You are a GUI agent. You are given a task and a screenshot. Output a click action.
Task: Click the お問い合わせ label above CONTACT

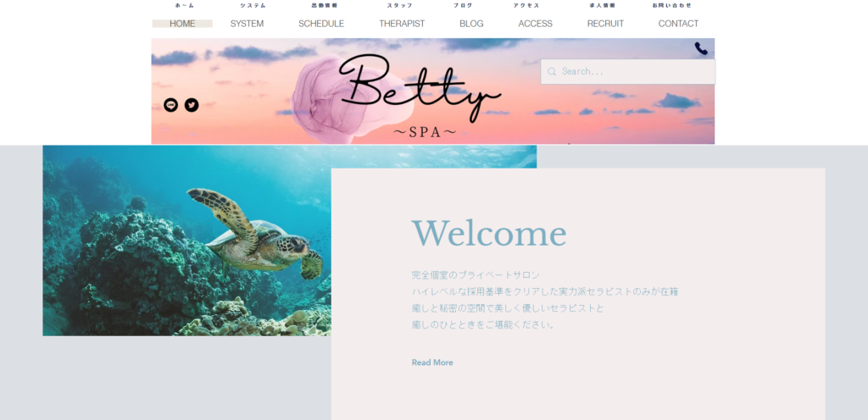tap(672, 6)
